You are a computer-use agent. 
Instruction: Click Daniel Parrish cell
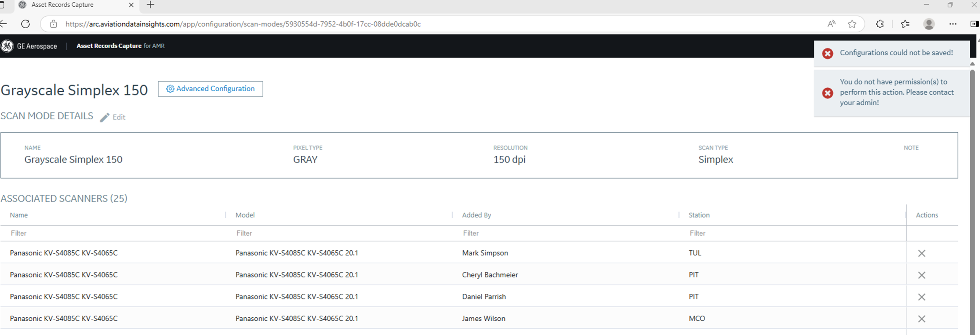click(x=484, y=297)
